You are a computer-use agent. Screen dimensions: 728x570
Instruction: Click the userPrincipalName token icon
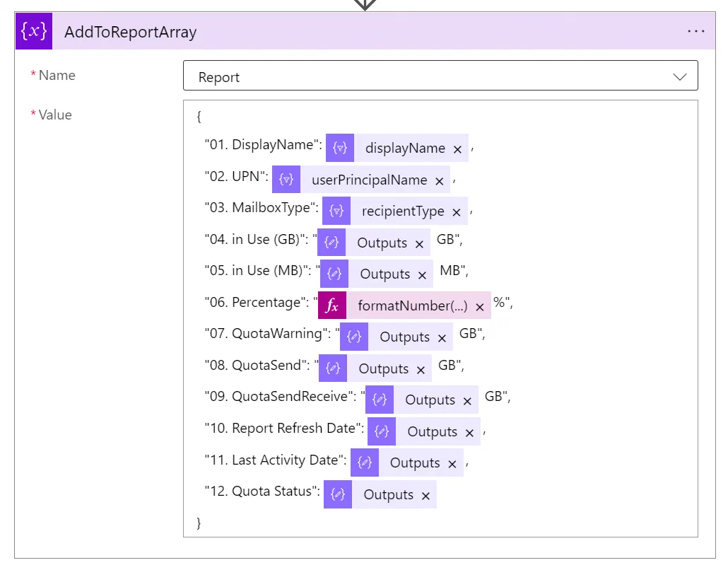[x=286, y=180]
